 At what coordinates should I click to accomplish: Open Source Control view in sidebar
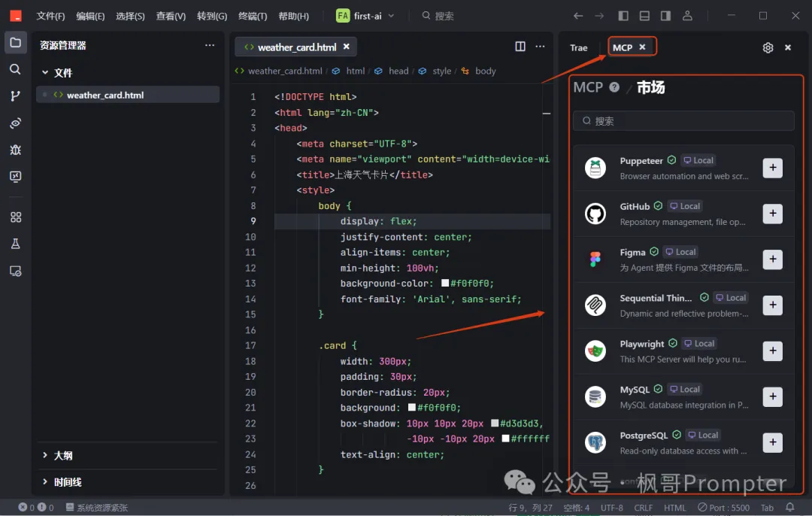tap(15, 96)
